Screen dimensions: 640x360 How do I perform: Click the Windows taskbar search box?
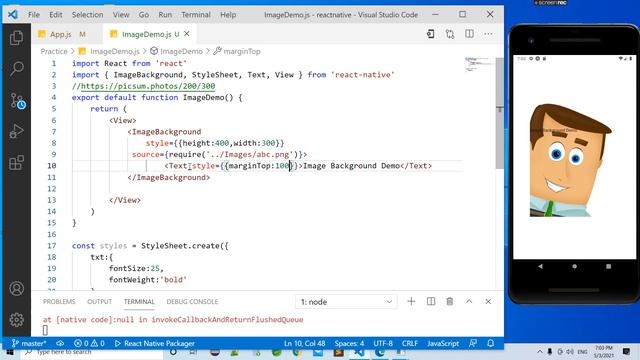(x=91, y=352)
